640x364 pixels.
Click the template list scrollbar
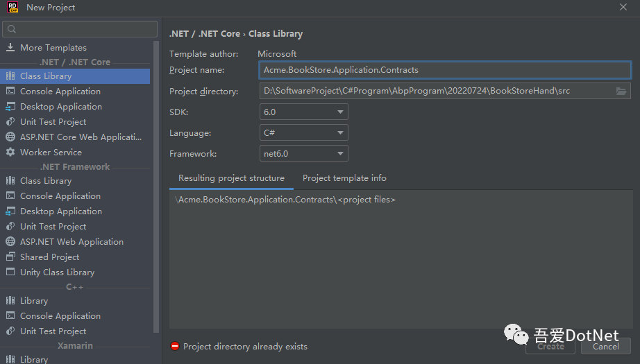point(156,187)
